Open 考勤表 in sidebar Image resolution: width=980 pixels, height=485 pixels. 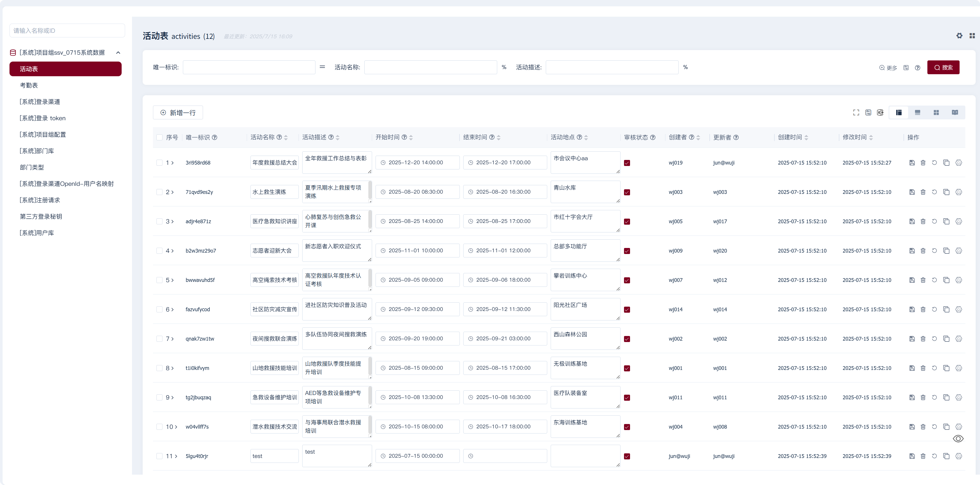29,85
